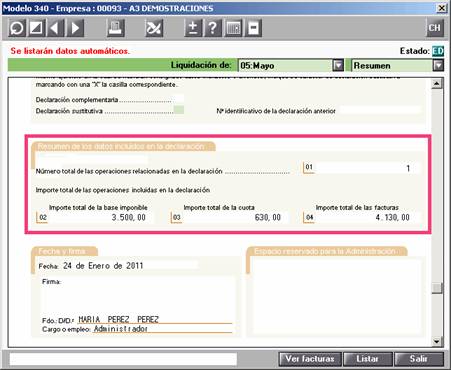
Task: Click the bottom status input field
Action: pyautogui.click(x=123, y=359)
